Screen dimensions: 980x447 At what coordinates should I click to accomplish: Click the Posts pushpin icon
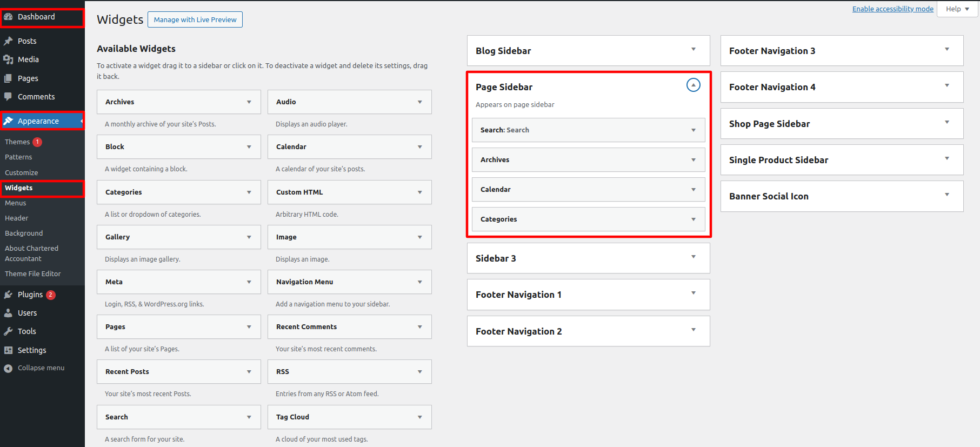tap(8, 41)
